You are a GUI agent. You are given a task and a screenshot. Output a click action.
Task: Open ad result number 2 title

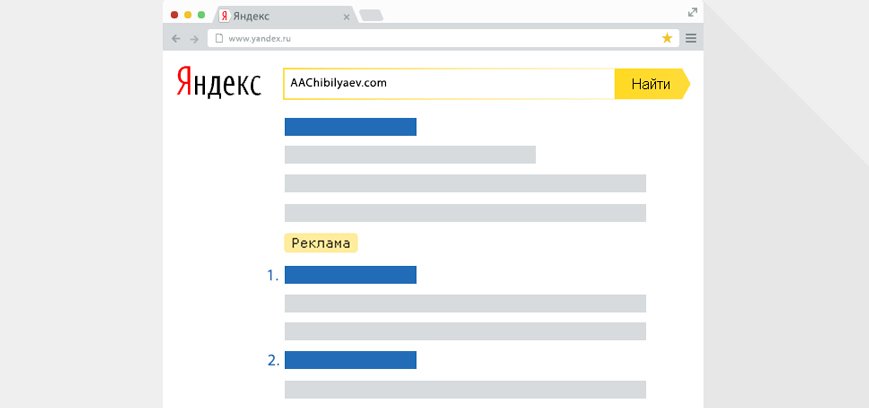[x=350, y=360]
